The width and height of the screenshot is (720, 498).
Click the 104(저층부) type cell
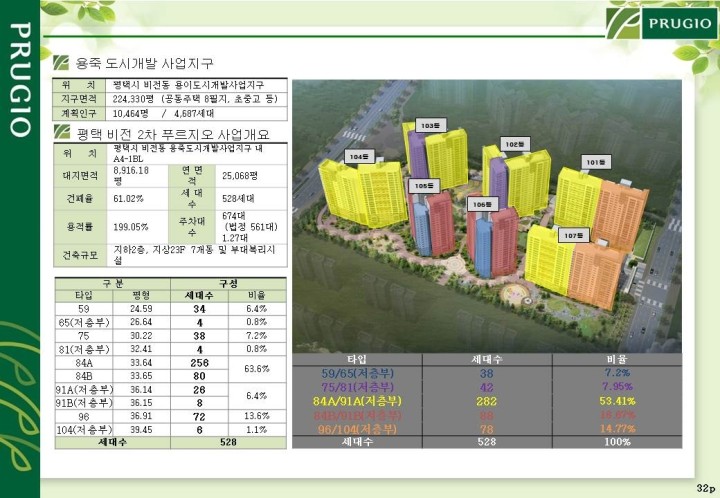pos(84,430)
